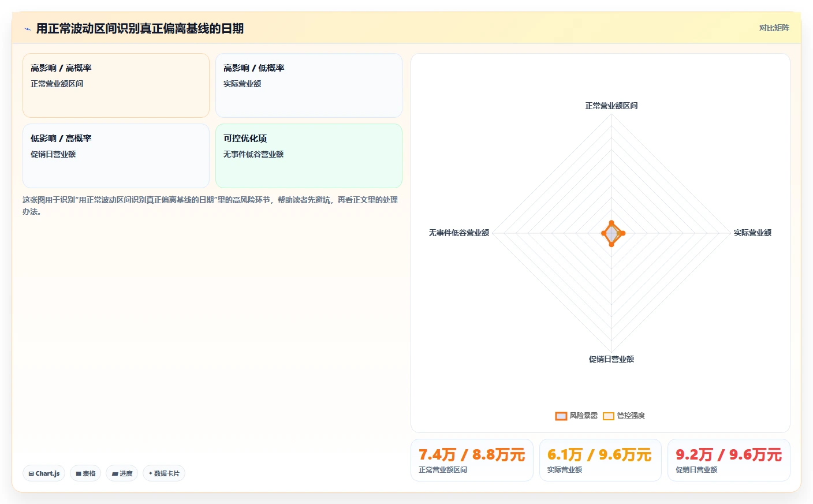Click the top orange radar data point

(611, 223)
